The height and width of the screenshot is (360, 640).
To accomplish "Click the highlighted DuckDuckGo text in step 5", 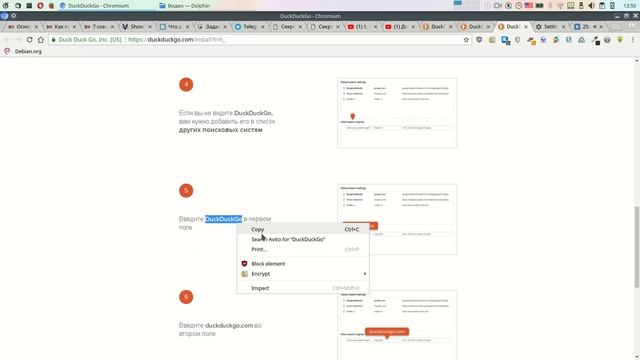I will 223,219.
